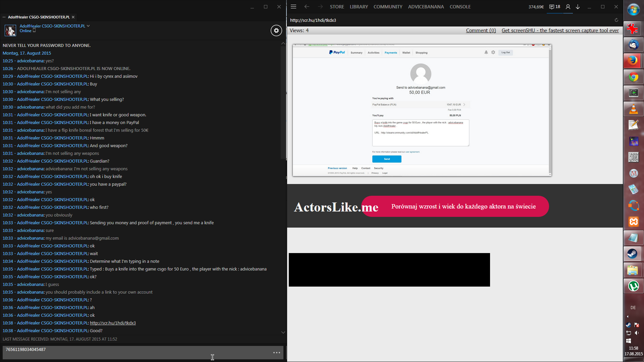Image resolution: width=644 pixels, height=362 pixels.
Task: Open the STORE menu
Action: point(337,7)
